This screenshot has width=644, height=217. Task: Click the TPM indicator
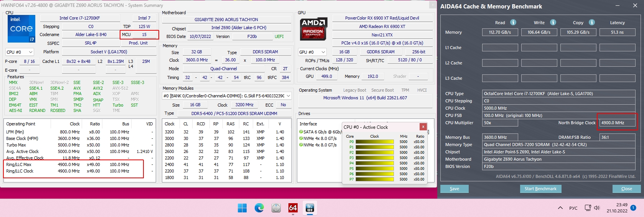click(x=405, y=90)
